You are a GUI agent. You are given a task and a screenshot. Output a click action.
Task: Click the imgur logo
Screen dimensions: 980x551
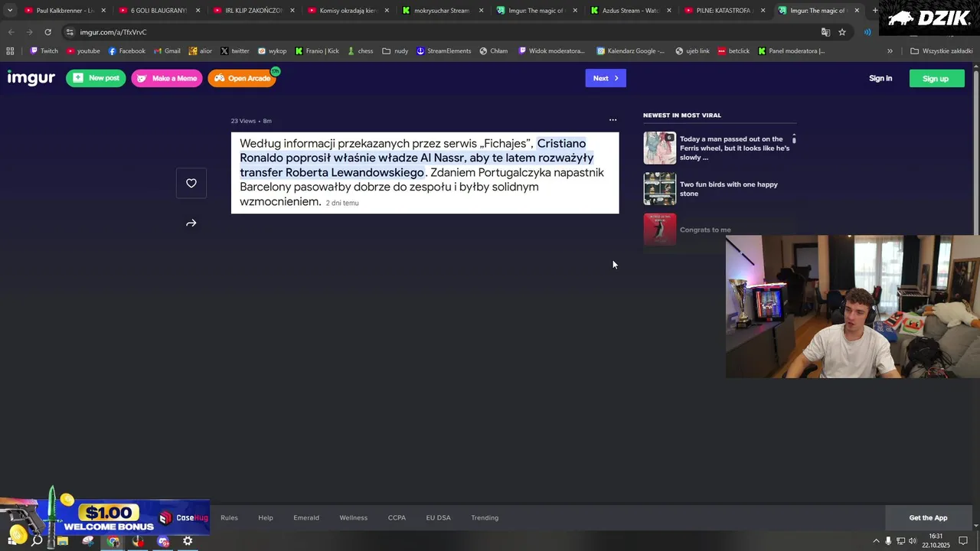[31, 78]
